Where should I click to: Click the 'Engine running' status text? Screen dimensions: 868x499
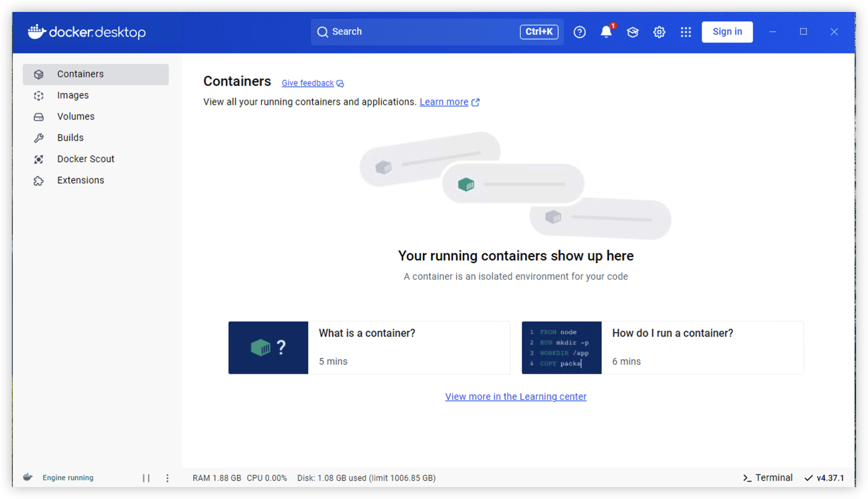68,478
